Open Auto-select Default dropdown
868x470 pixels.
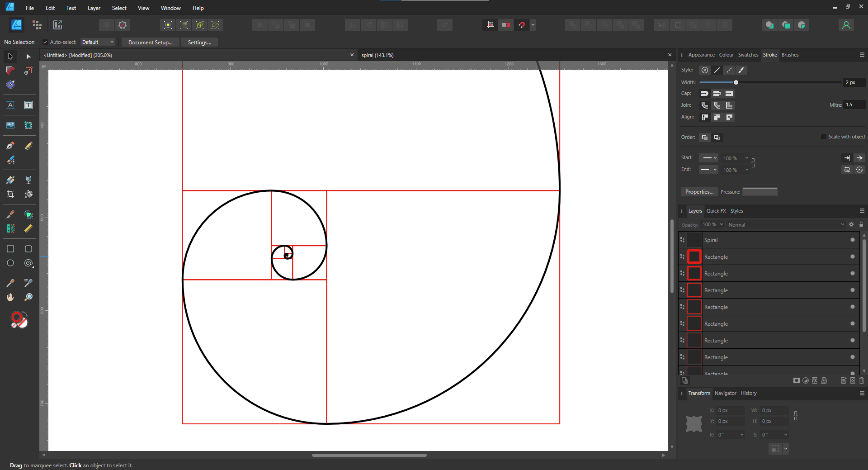click(98, 42)
